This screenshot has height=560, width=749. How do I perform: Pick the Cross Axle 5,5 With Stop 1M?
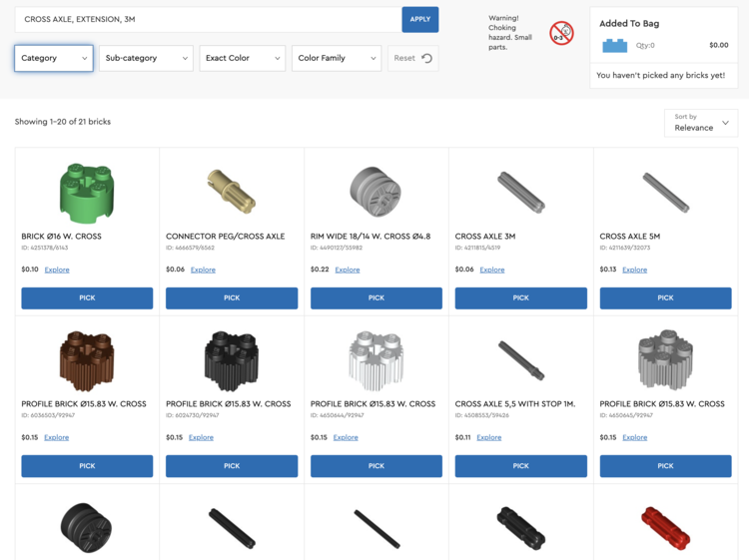(x=521, y=466)
